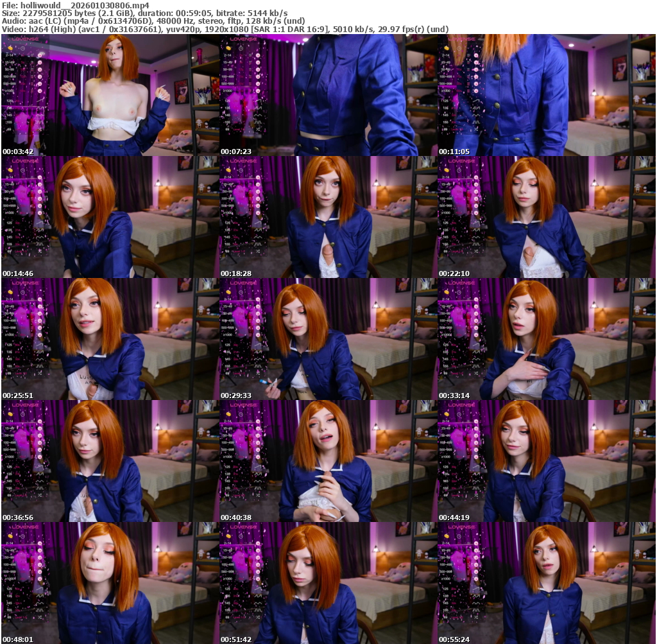
Task: Select the 'Video: h264 (High)' info line
Action: 225,29
